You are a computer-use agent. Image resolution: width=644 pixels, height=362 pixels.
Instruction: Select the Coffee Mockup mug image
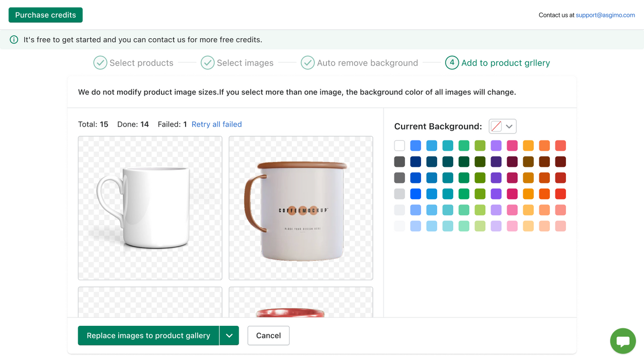(301, 208)
